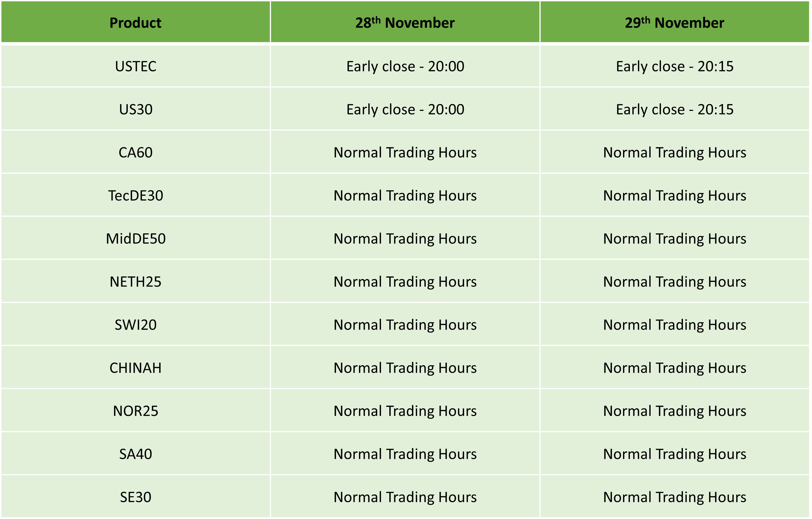812x519 pixels.
Task: Select the SA40 product cell
Action: (136, 454)
